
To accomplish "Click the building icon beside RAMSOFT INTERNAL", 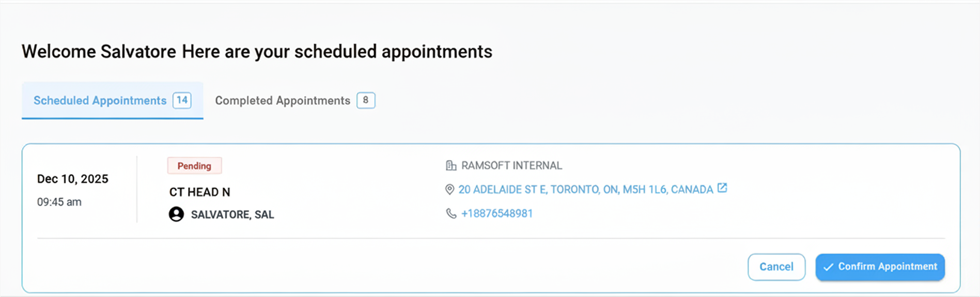I will 451,166.
